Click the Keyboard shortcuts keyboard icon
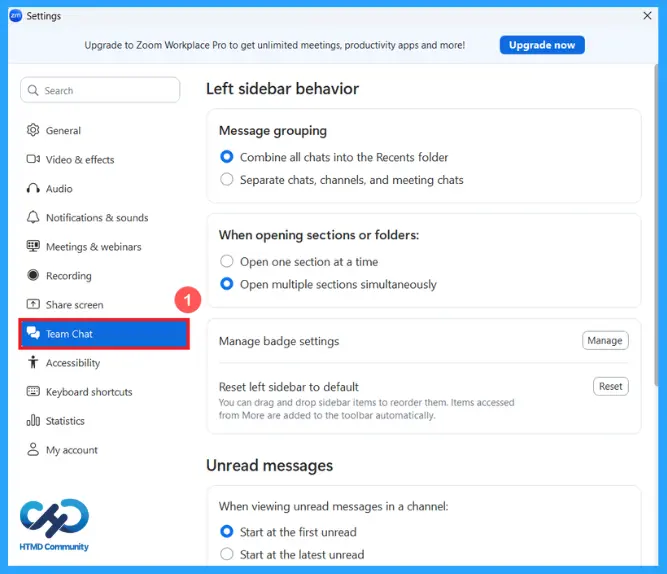667x574 pixels. pyautogui.click(x=33, y=391)
